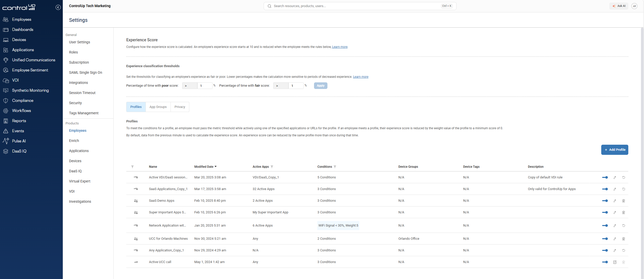Collapse the left sidebar with the arrow icon

point(58,7)
